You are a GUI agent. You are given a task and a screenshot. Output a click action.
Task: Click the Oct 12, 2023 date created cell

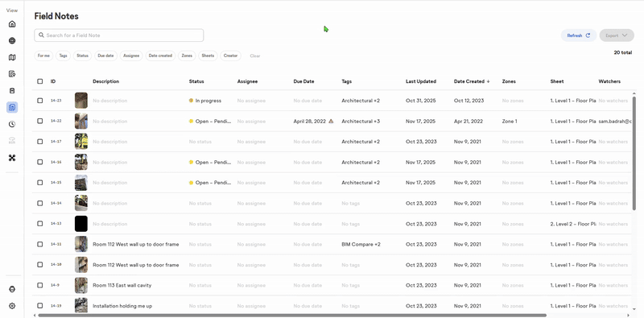coord(469,101)
